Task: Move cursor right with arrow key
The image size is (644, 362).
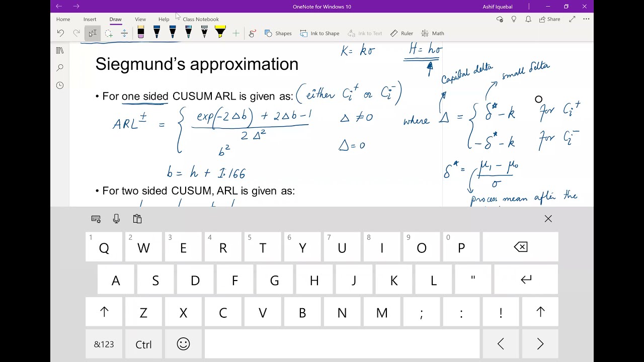Action: (540, 344)
